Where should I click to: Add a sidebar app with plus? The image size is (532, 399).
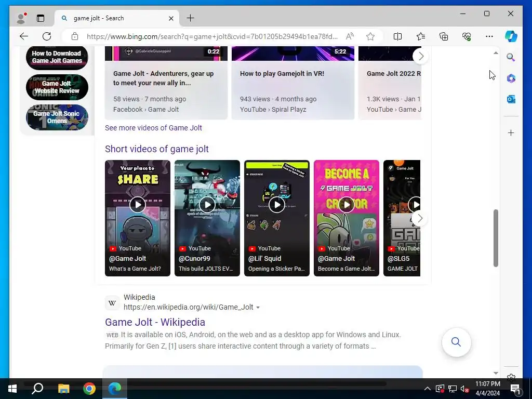tap(511, 132)
